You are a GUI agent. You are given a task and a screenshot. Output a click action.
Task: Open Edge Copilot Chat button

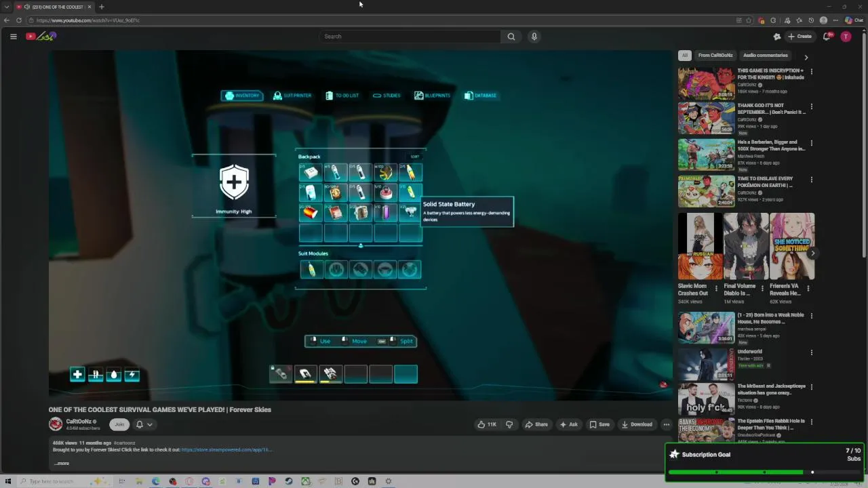pos(854,20)
